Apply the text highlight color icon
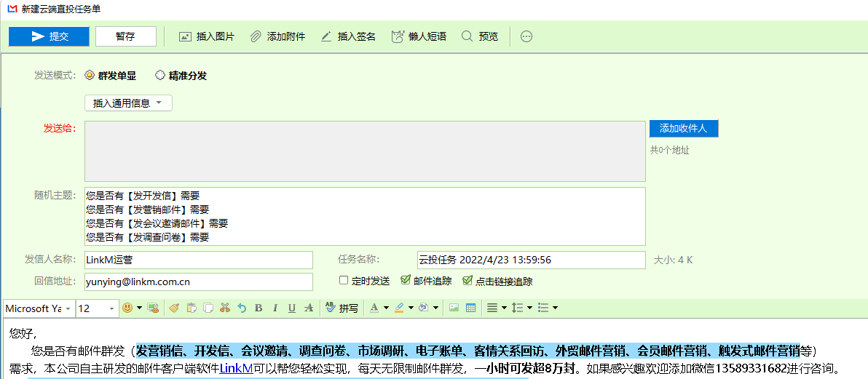Viewport: 868px width, 379px height. (399, 308)
